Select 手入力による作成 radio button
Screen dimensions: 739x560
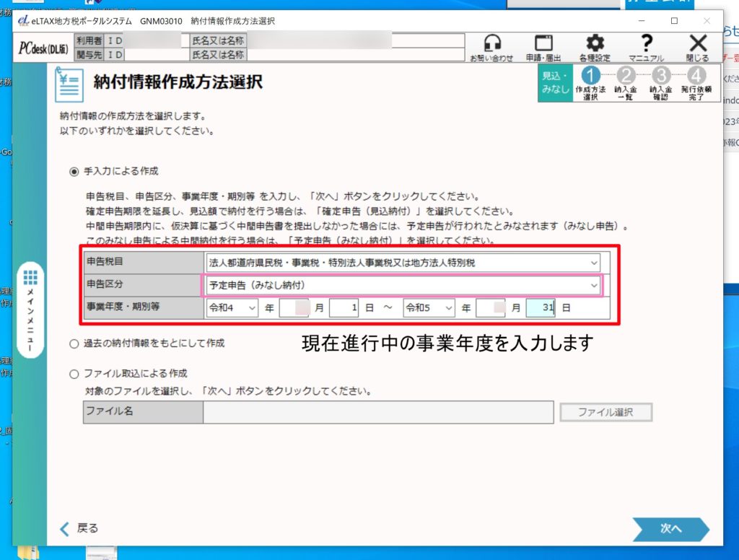click(x=73, y=172)
